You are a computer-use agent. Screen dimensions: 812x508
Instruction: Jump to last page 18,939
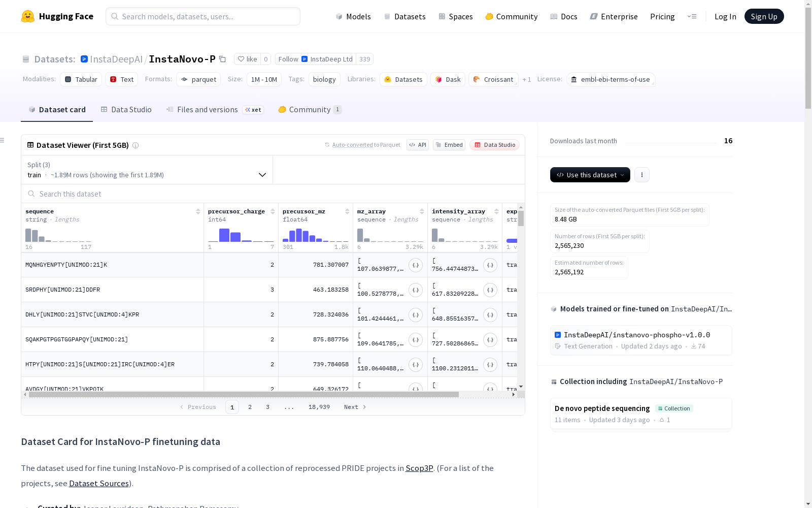(x=319, y=407)
